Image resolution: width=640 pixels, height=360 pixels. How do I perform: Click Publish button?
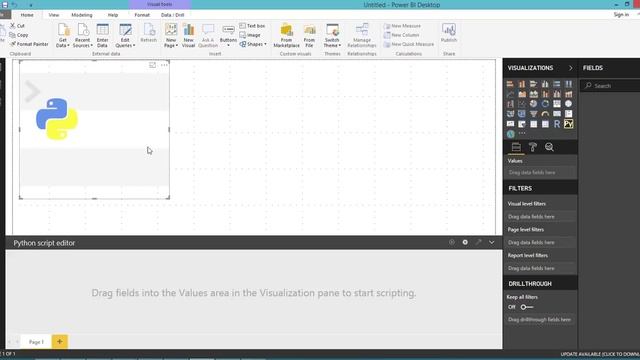tap(449, 33)
